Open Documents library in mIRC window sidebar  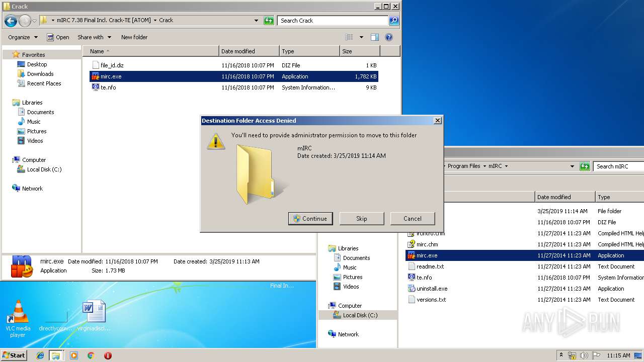click(356, 258)
